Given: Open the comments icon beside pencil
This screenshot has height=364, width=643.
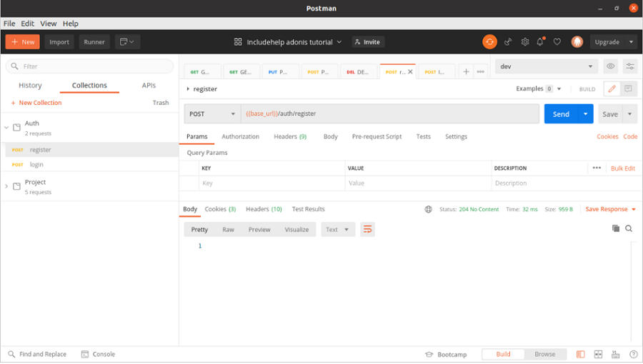Looking at the screenshot, I should coord(628,89).
